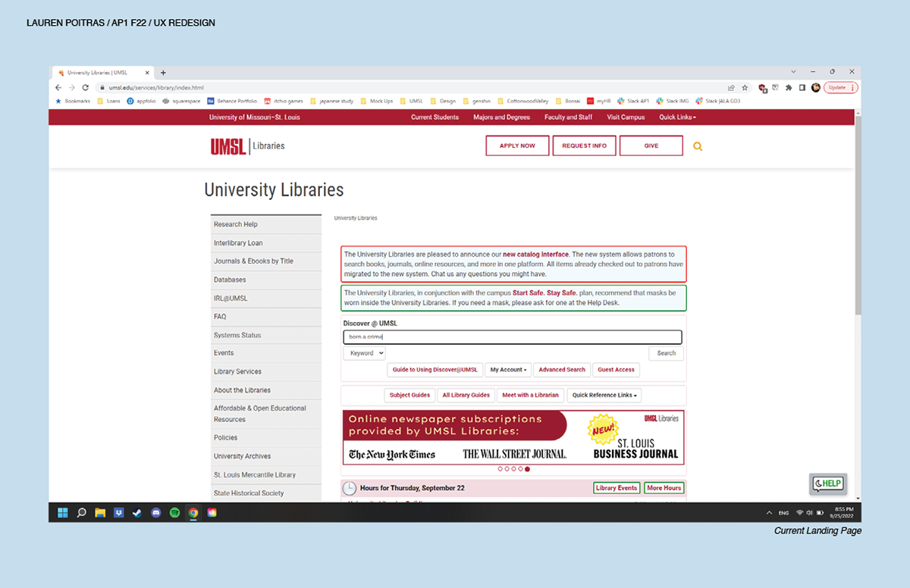910x588 pixels.
Task: Select the first carousel dot indicator
Action: coord(500,469)
